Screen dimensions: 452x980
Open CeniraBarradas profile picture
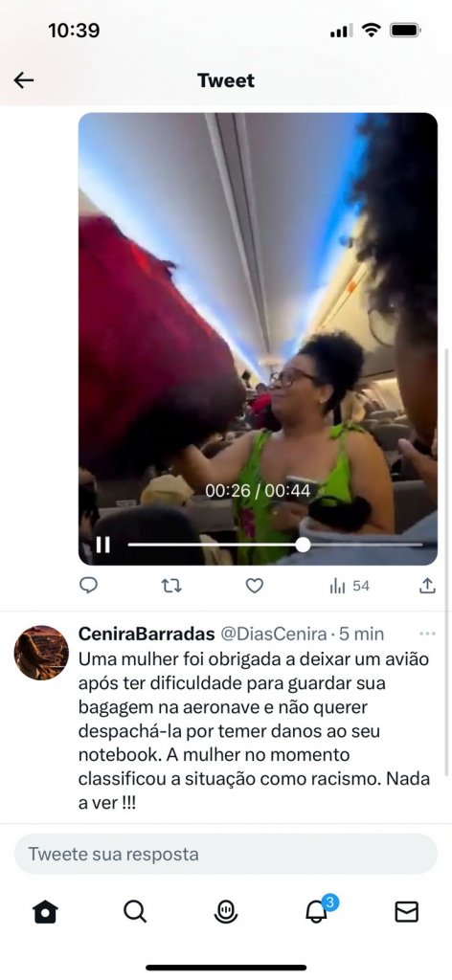pyautogui.click(x=41, y=653)
